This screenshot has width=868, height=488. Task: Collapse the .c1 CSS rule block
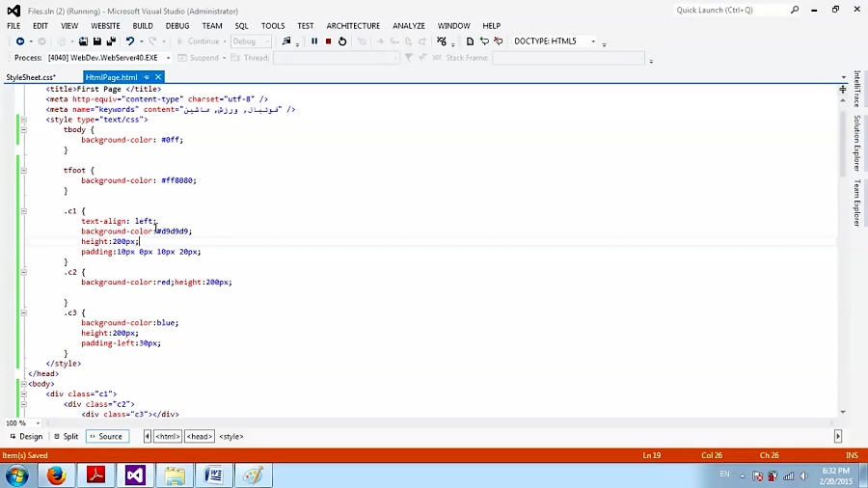[24, 211]
